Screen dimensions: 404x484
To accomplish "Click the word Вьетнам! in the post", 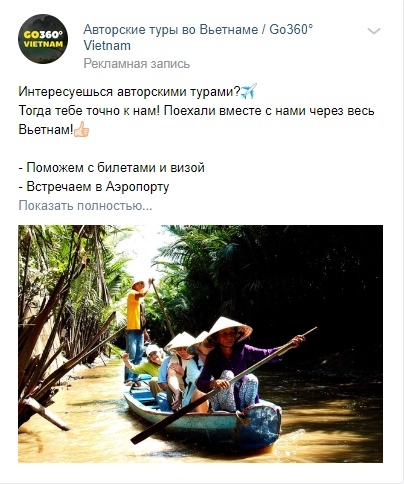I will [x=46, y=129].
